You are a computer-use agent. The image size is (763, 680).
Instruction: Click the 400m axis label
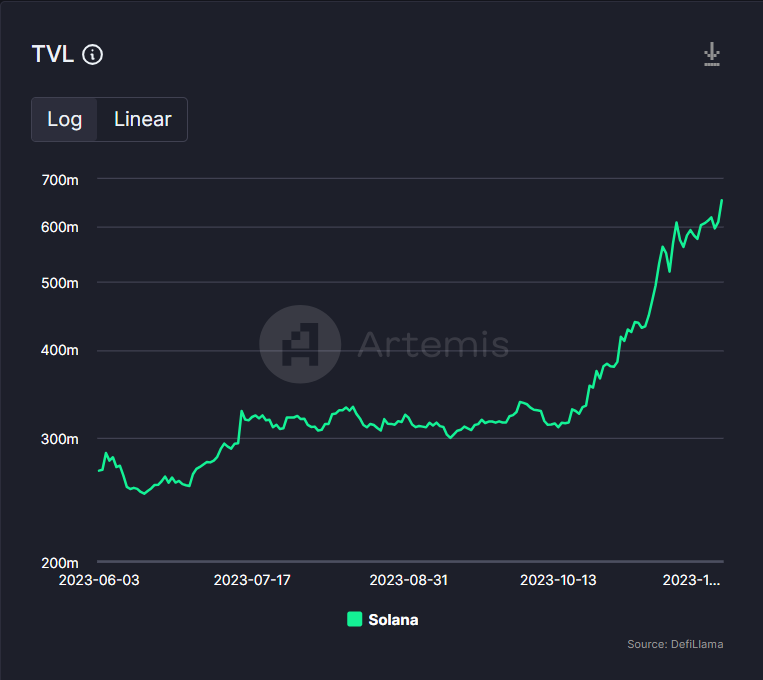60,350
